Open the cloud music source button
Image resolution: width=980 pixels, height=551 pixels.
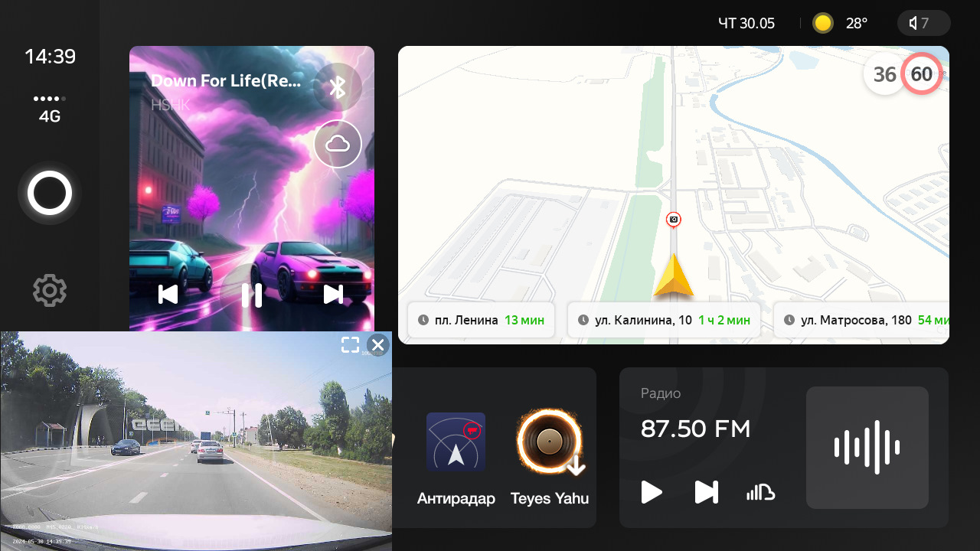338,144
